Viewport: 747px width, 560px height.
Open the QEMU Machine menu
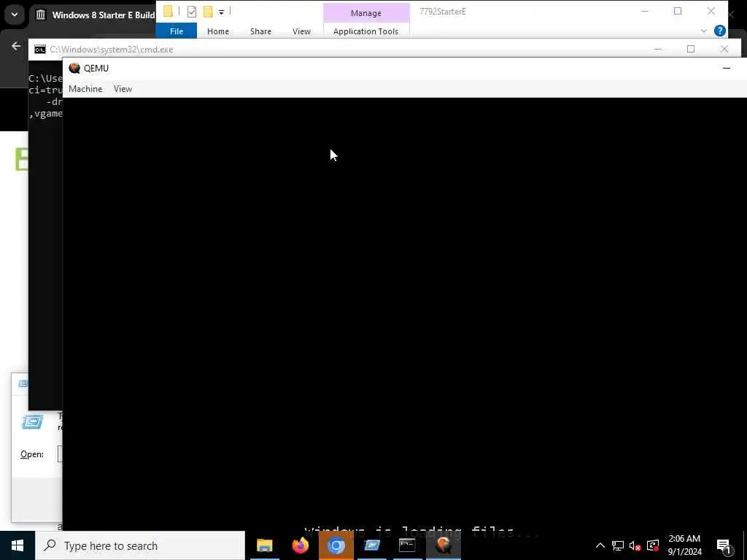[x=85, y=89]
